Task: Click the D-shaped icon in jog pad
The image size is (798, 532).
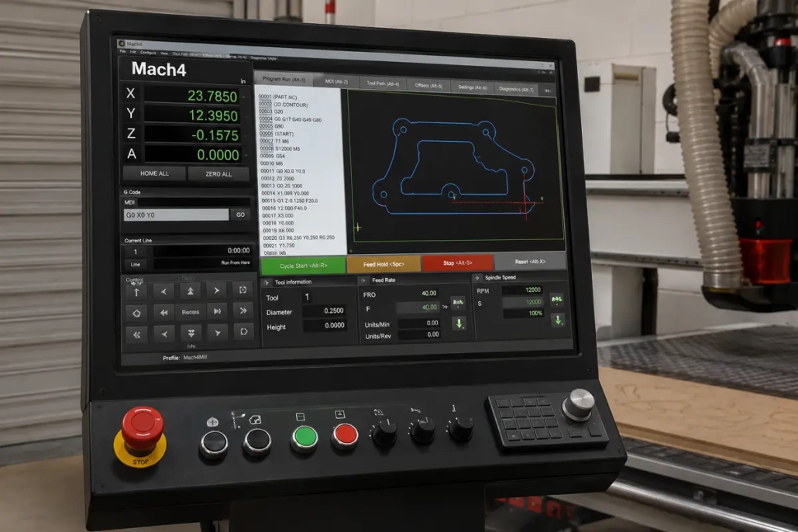Action: point(244,331)
